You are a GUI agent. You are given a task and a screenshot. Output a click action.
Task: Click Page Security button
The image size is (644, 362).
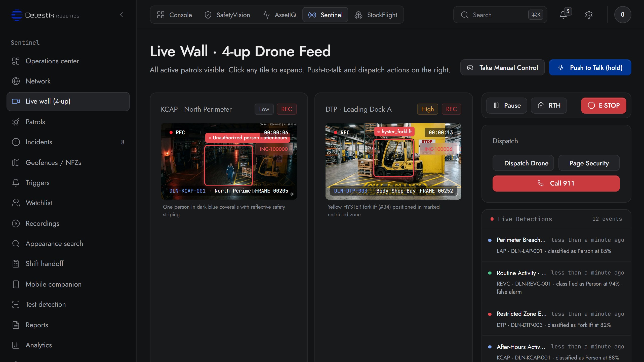[589, 163]
